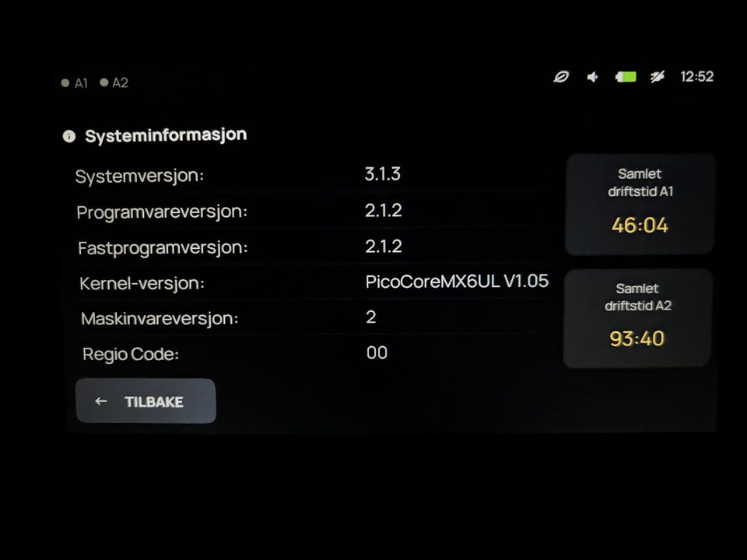
Task: Tap the power plug disconnected icon
Action: (x=658, y=77)
